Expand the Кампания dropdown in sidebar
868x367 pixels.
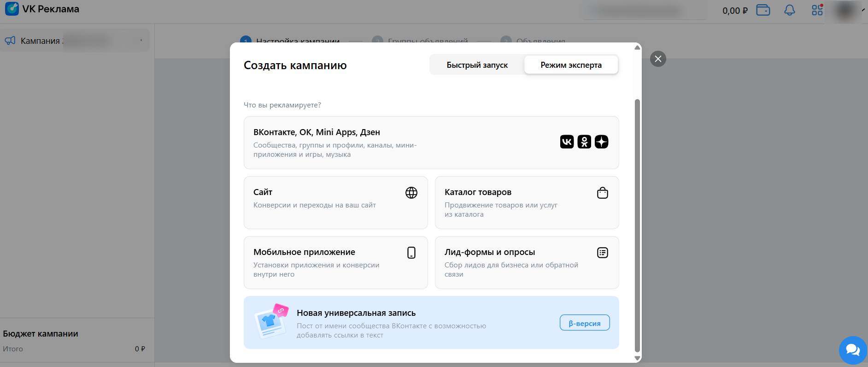pyautogui.click(x=141, y=41)
